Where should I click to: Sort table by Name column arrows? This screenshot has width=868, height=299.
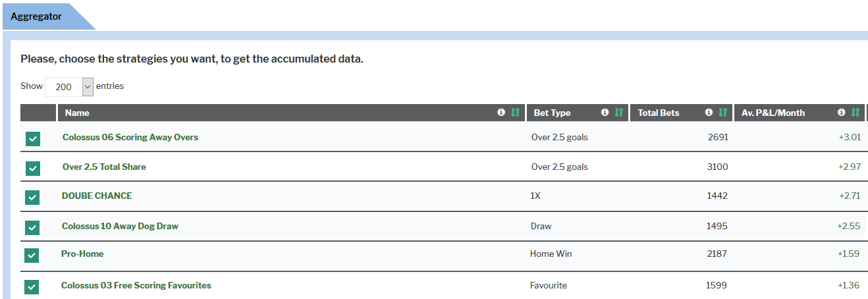[x=515, y=113]
